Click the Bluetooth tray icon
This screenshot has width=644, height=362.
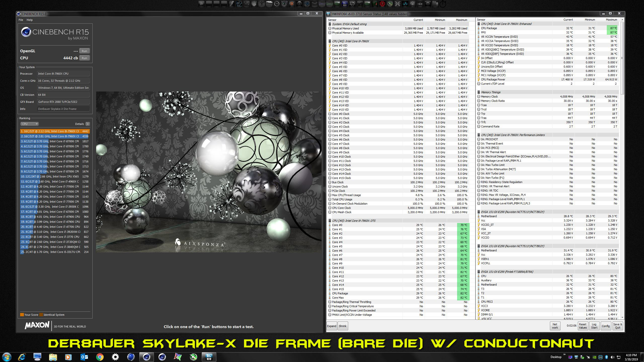click(x=606, y=357)
